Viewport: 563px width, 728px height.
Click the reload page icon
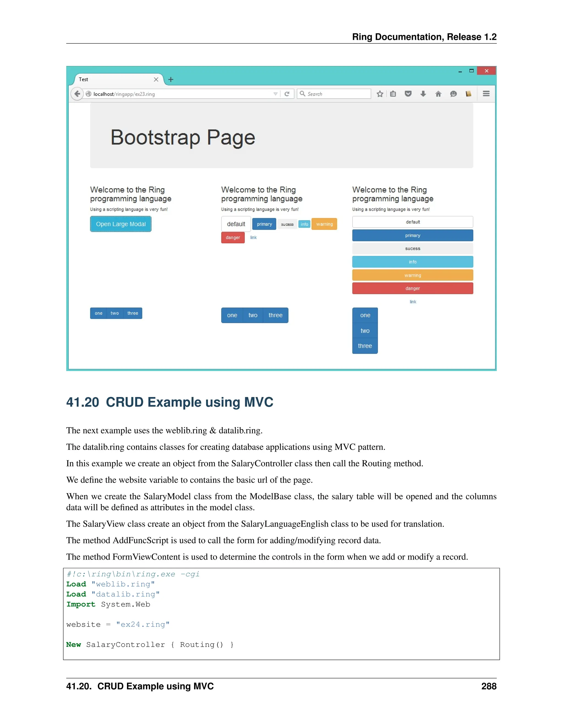[x=287, y=94]
